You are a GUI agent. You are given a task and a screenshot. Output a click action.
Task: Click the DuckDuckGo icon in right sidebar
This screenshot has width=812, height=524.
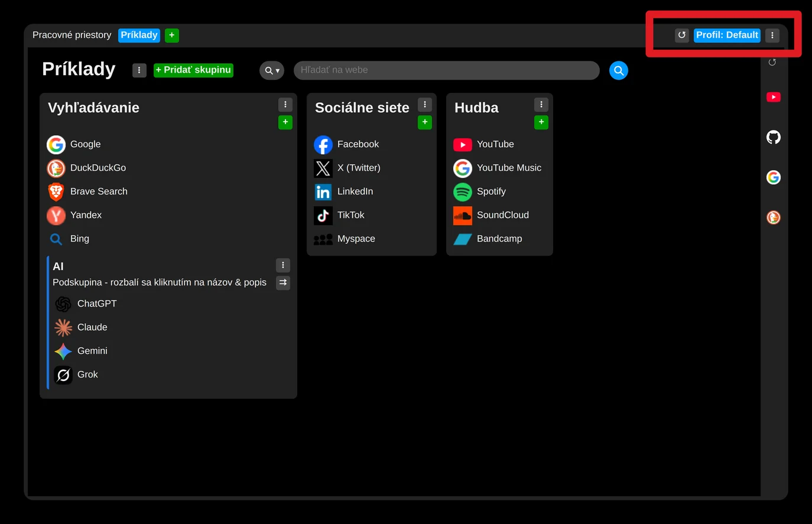(x=774, y=217)
